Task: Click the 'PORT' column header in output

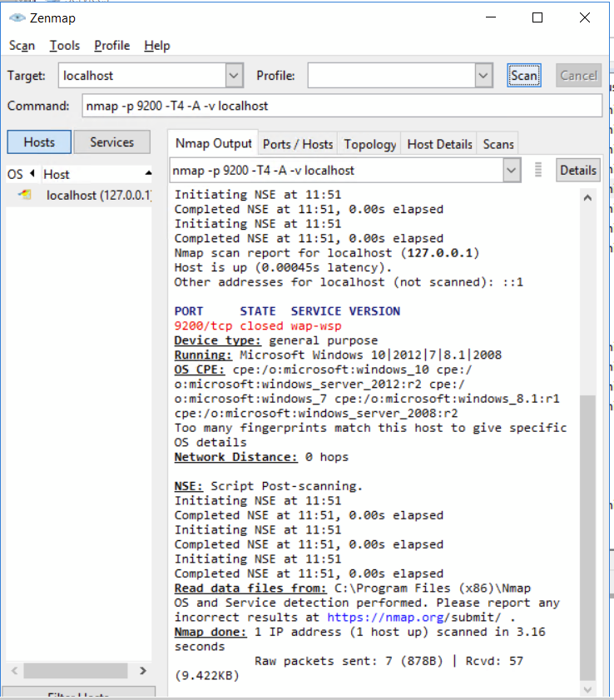Action: coord(189,311)
